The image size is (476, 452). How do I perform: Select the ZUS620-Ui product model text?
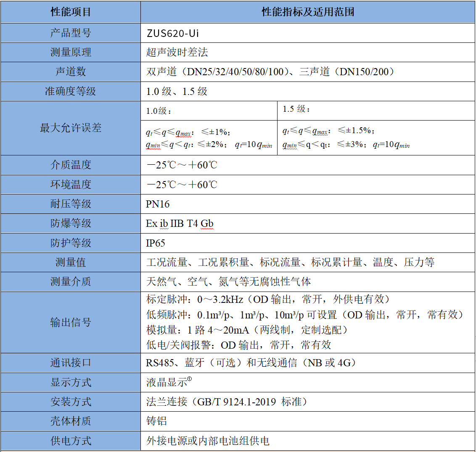pyautogui.click(x=172, y=33)
